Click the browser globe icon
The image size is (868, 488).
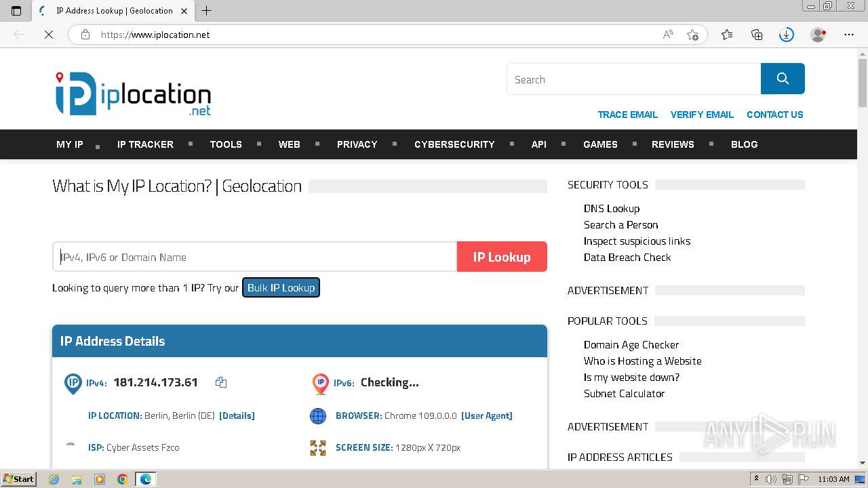tap(318, 416)
